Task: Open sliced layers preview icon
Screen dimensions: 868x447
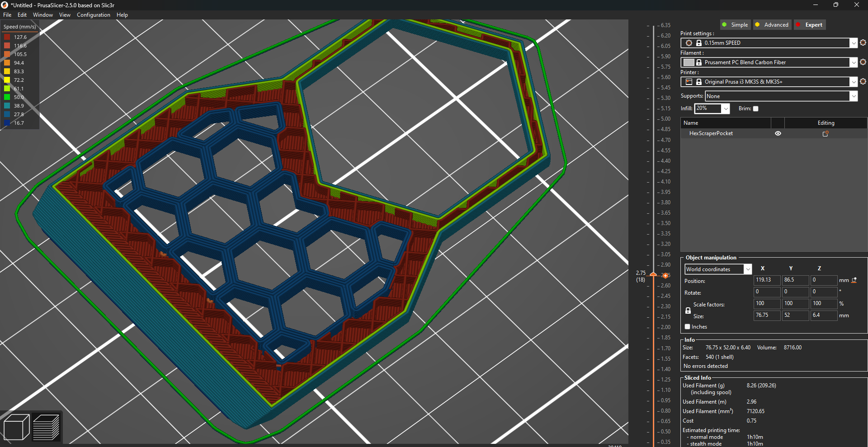Action: 47,426
